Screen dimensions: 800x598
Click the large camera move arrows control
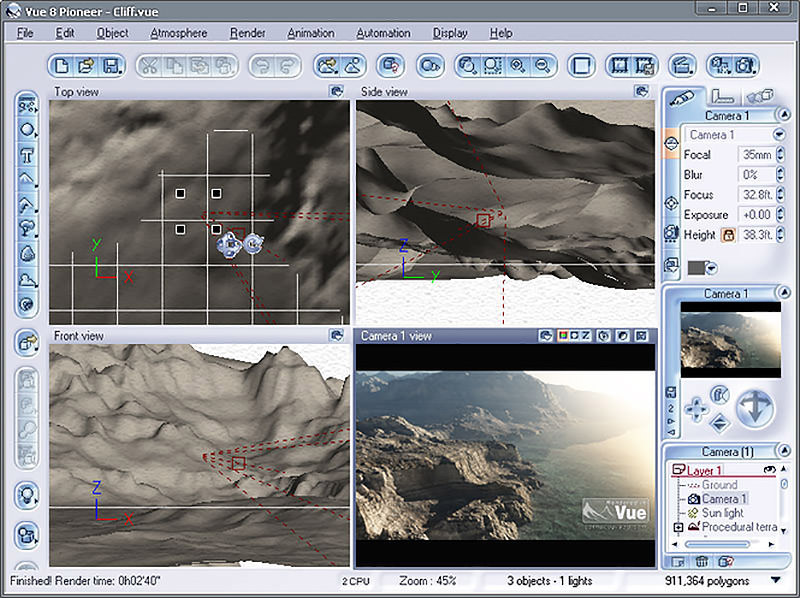(755, 409)
